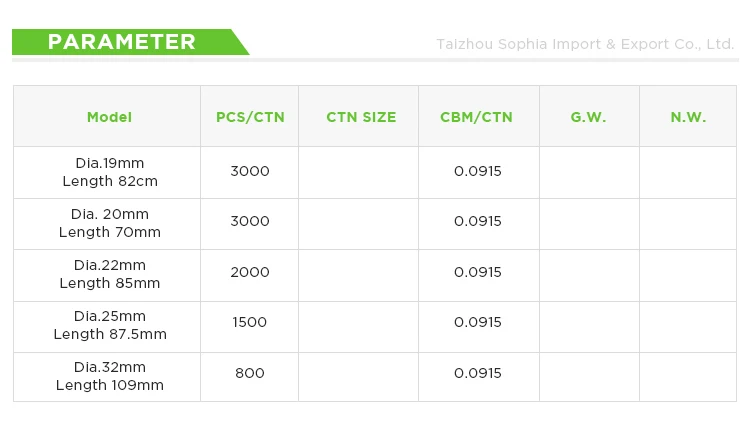Click the green PARAMETER banner
Viewport: 750px width, 429px height.
[130, 42]
